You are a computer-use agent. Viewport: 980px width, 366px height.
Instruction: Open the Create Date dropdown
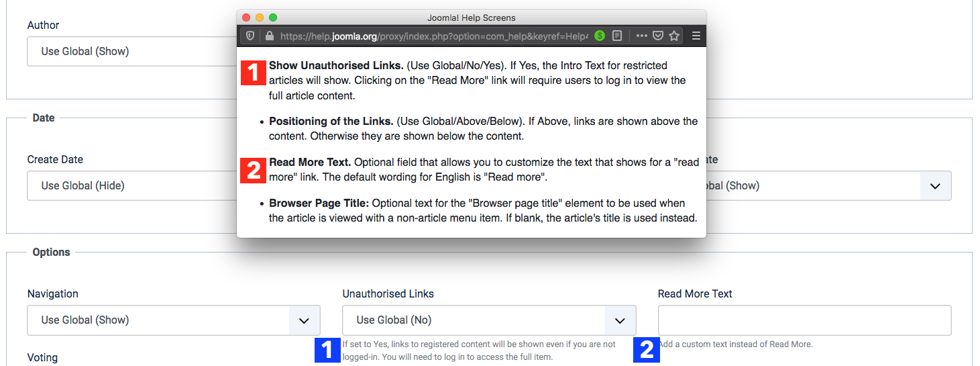coord(132,185)
